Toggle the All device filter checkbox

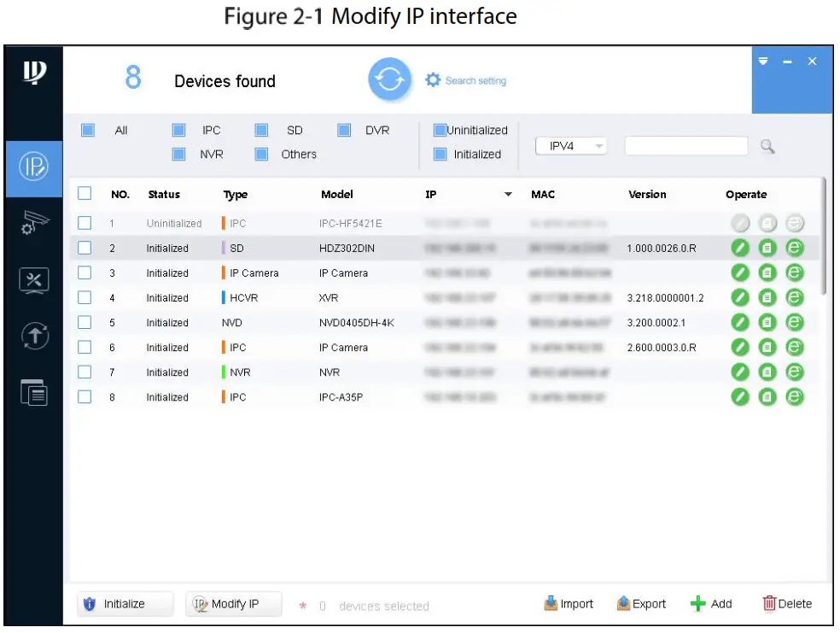[88, 130]
